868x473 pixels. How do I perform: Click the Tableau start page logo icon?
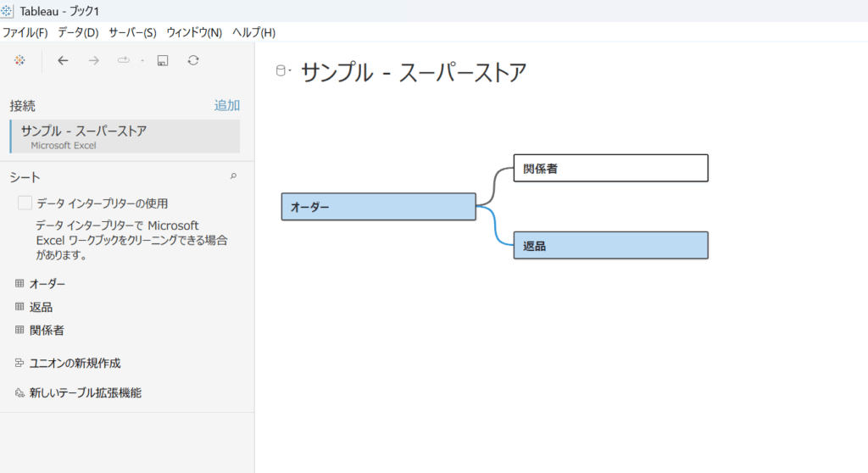(19, 60)
